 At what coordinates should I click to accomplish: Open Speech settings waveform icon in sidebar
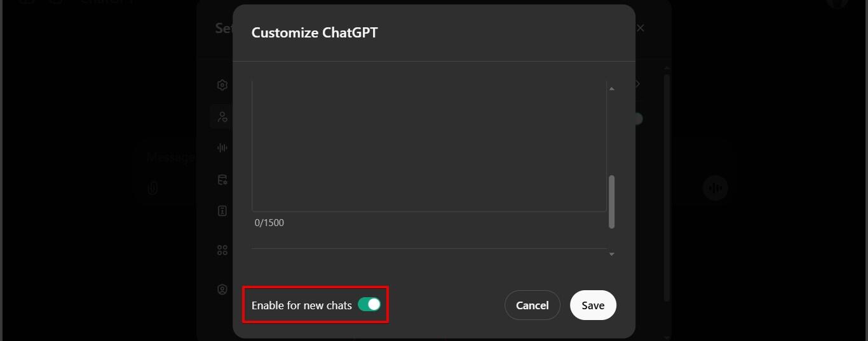pos(222,148)
